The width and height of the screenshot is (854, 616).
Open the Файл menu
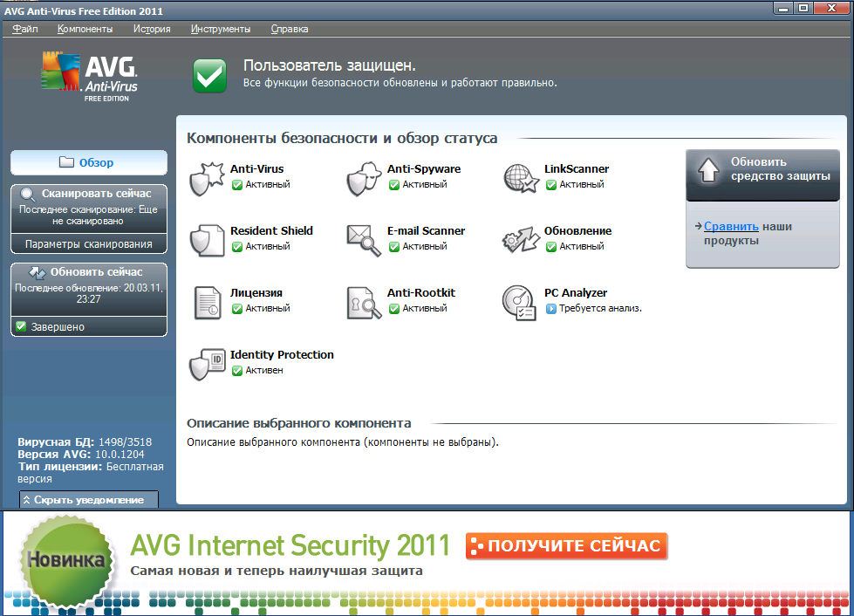[25, 29]
